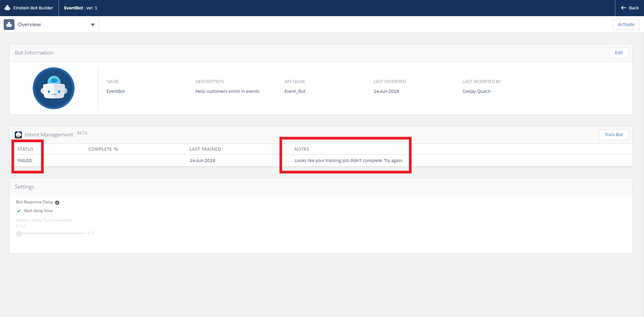Click the Einstein Bot Builder label
This screenshot has width=644, height=317.
pyautogui.click(x=33, y=8)
